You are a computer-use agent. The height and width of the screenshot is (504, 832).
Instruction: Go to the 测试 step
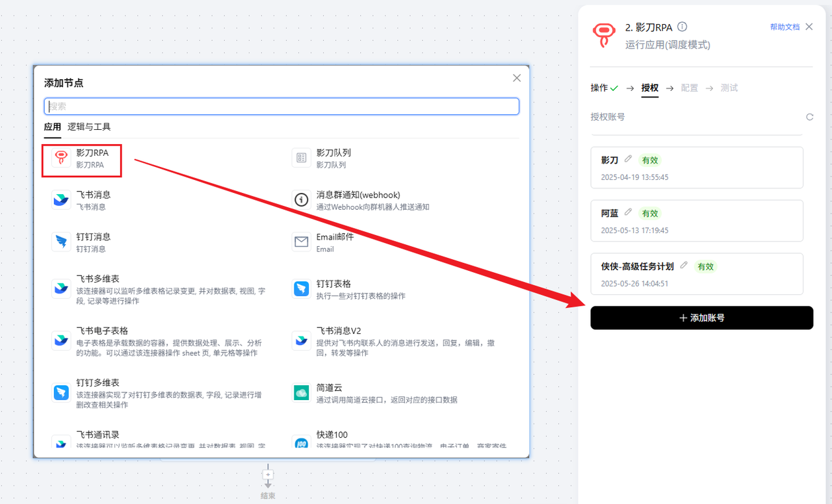coord(729,88)
